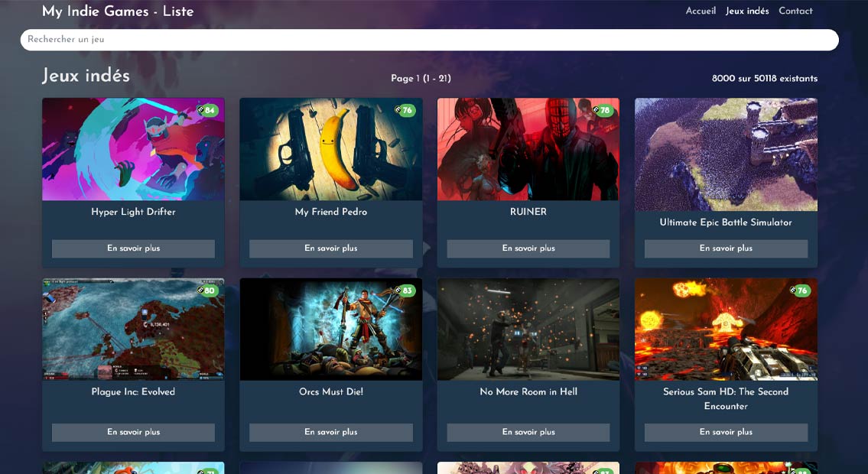Click En savoir plus for Serious Sam HD

[726, 432]
